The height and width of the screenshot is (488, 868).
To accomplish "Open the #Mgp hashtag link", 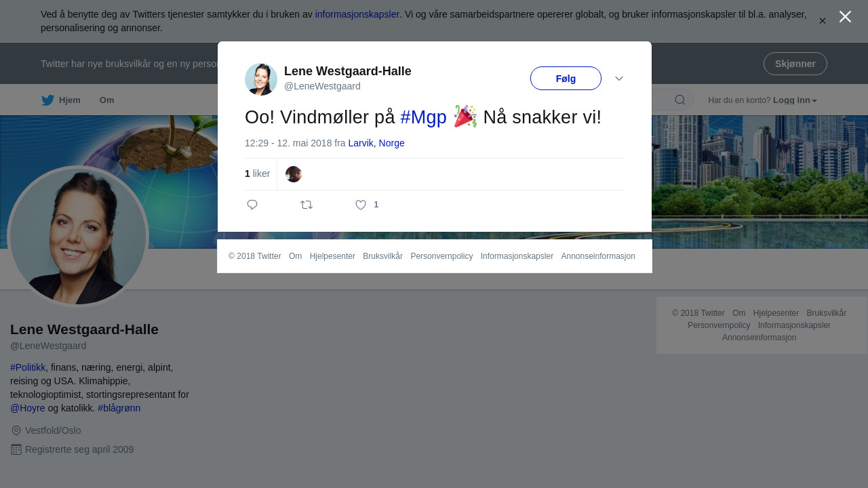I will pyautogui.click(x=423, y=117).
